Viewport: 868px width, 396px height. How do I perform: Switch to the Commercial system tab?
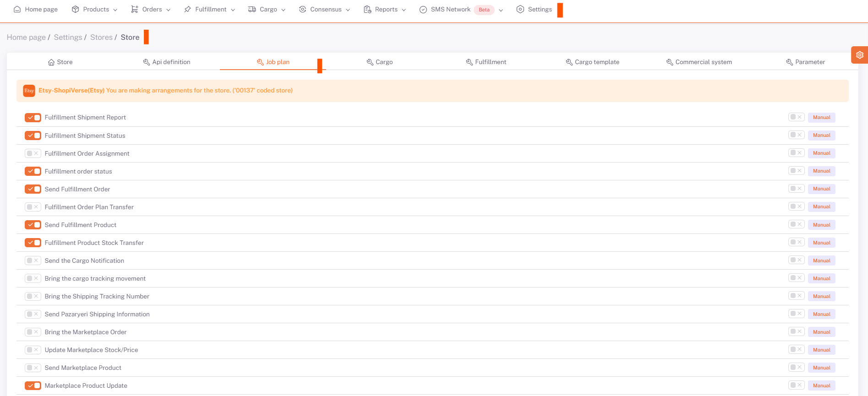699,62
